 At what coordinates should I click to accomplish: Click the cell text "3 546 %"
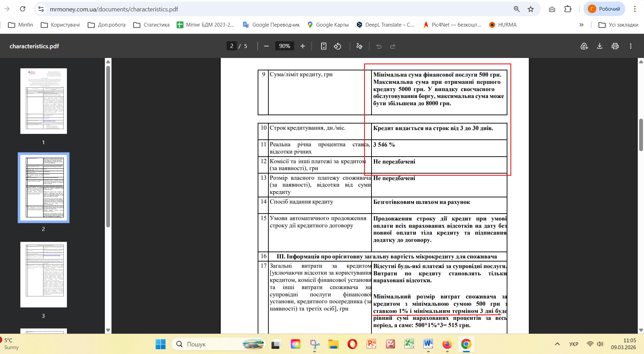click(x=384, y=145)
